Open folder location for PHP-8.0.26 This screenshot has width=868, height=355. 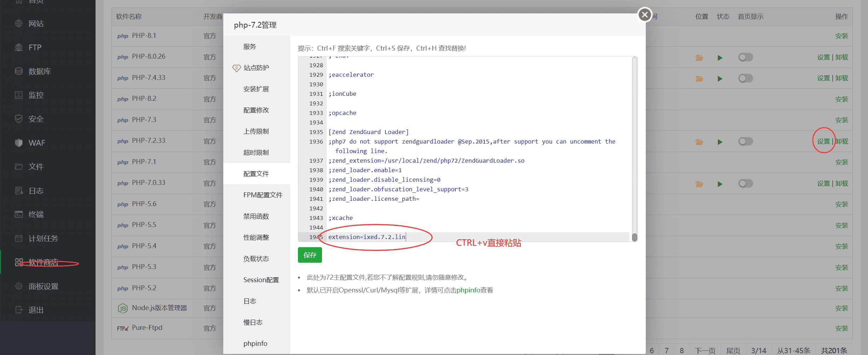[x=699, y=58]
